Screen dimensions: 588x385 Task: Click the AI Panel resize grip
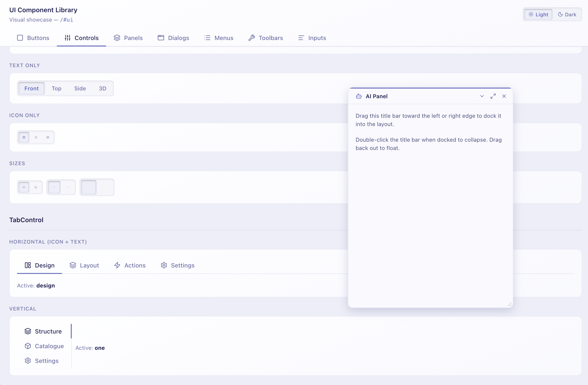tap(509, 304)
